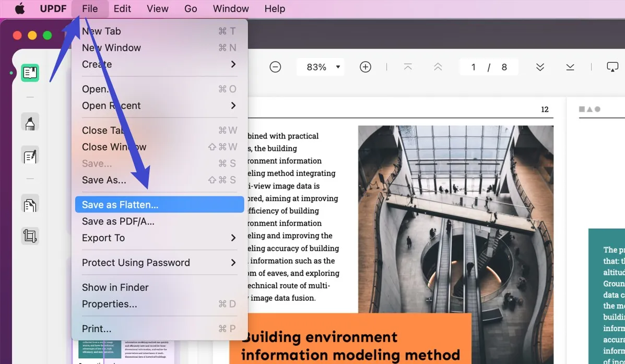Open the View menu
The height and width of the screenshot is (364, 625).
click(157, 8)
